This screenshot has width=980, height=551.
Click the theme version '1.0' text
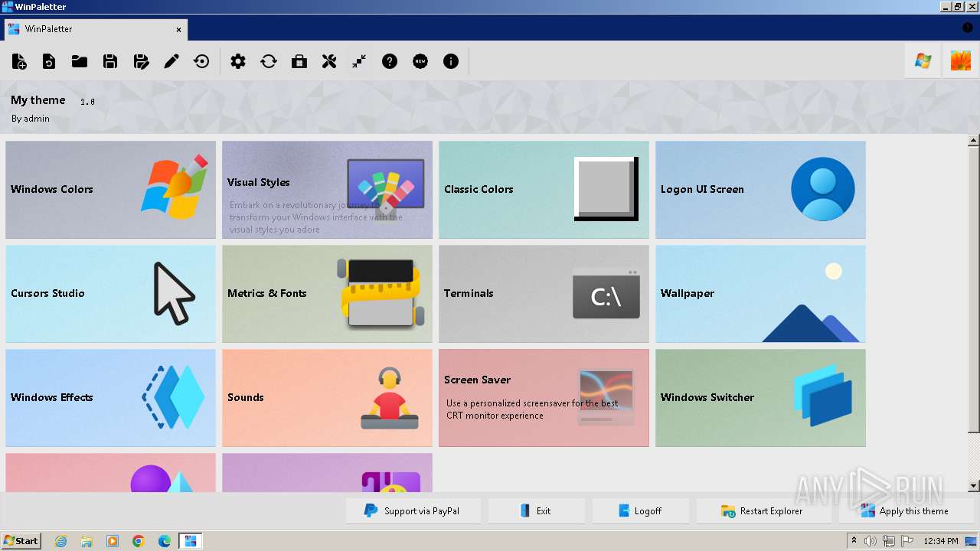pyautogui.click(x=87, y=101)
